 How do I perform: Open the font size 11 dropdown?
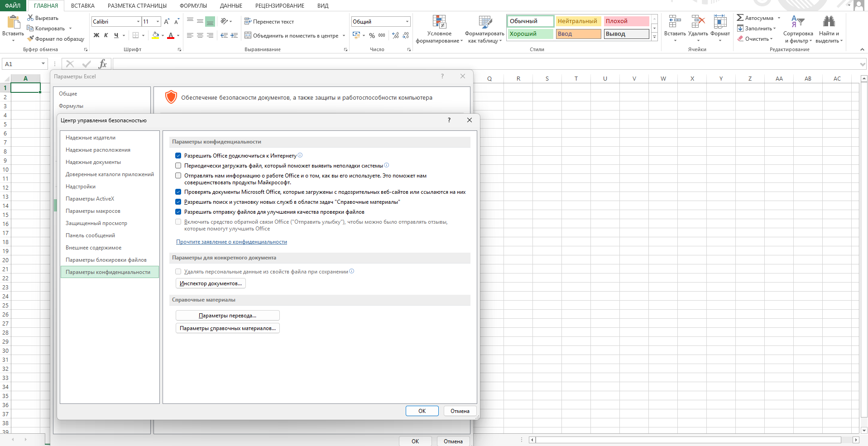(x=158, y=21)
